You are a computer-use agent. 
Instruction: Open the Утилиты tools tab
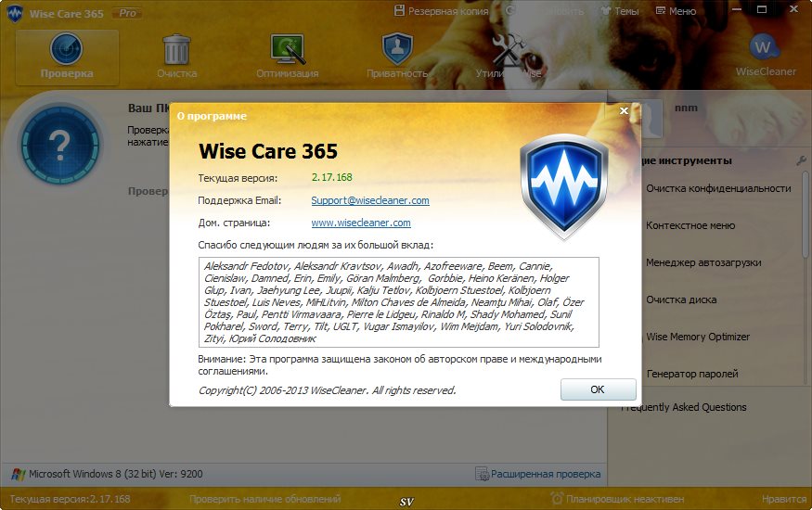(x=509, y=57)
